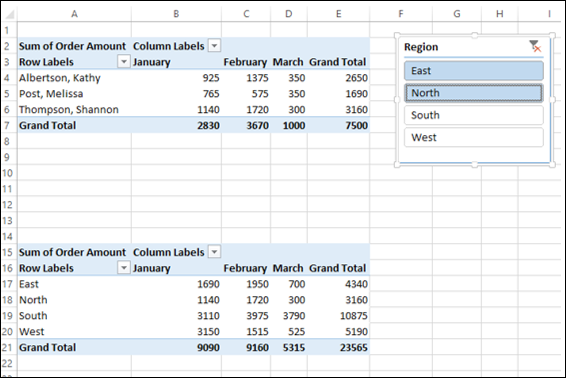Click value 7500 grand total
This screenshot has width=566, height=378.
click(x=356, y=125)
